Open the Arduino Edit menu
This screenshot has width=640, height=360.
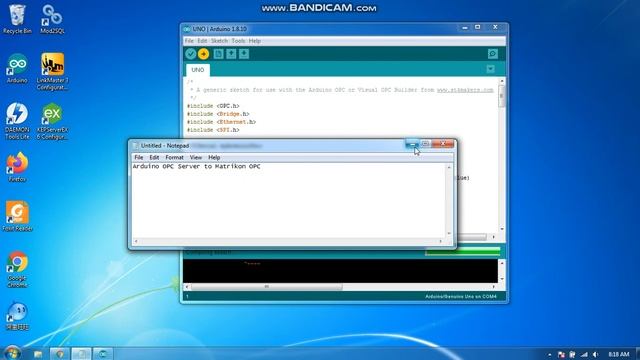202,41
